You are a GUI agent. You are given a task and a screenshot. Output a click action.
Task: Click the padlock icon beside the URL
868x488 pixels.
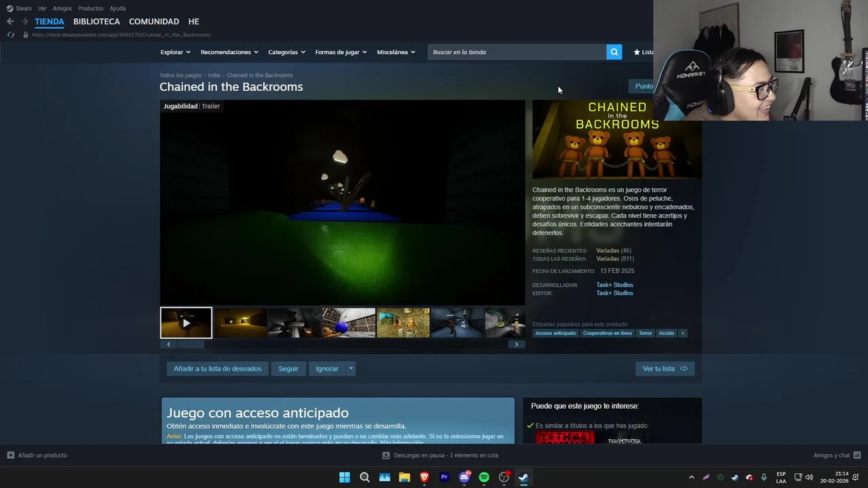pos(26,35)
